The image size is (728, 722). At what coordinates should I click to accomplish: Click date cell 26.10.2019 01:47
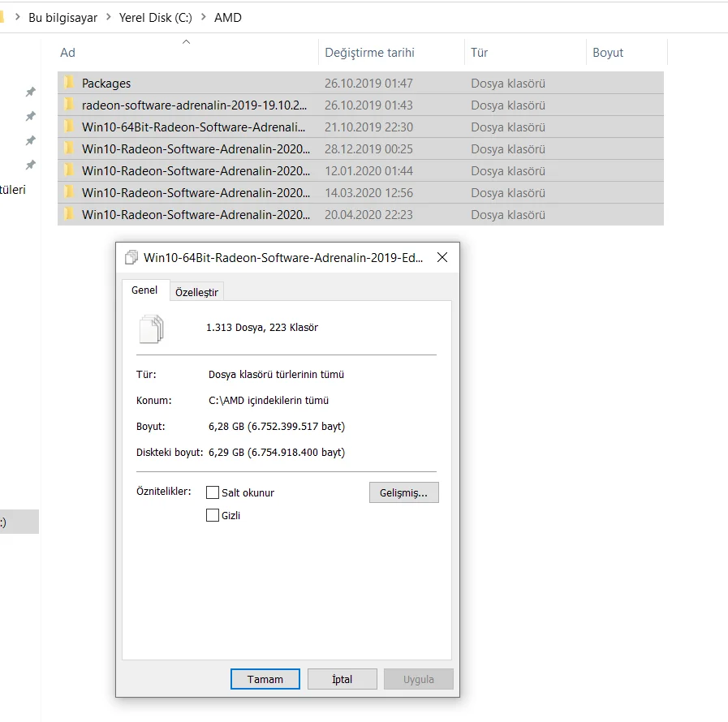368,83
